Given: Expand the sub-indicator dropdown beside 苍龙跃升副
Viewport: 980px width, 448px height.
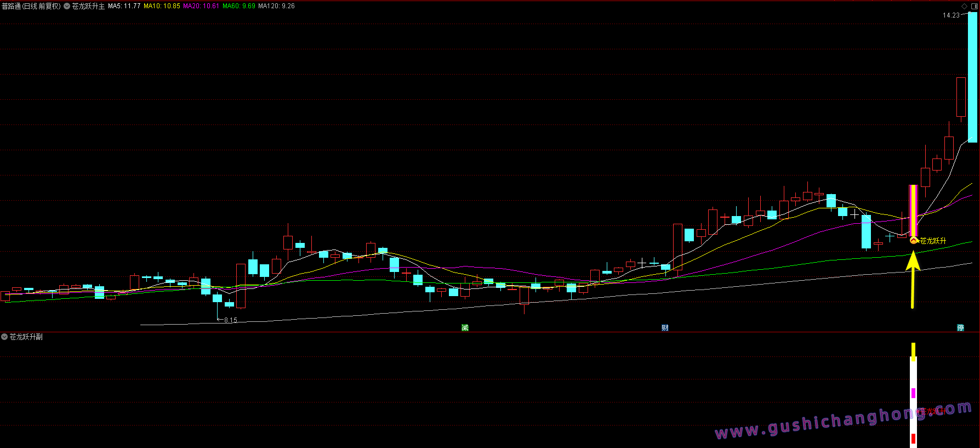Looking at the screenshot, I should [x=4, y=337].
